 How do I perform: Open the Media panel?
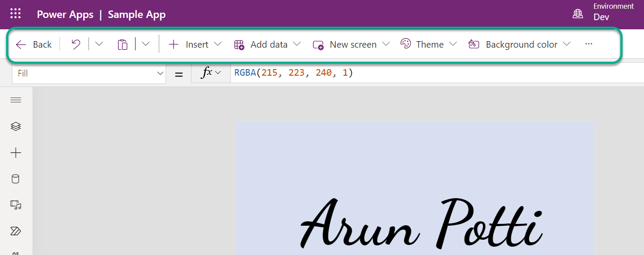(16, 205)
